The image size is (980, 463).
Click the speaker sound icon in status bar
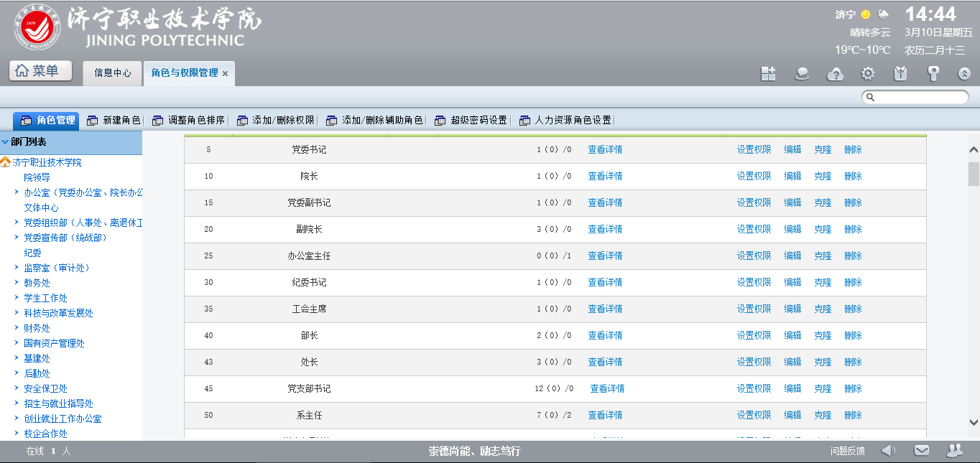[888, 450]
